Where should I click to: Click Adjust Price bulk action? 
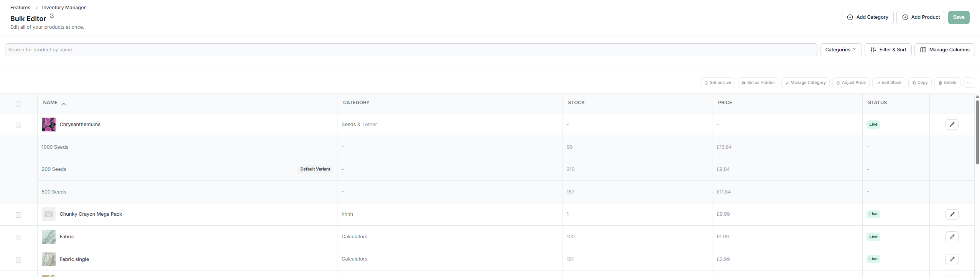click(x=850, y=83)
